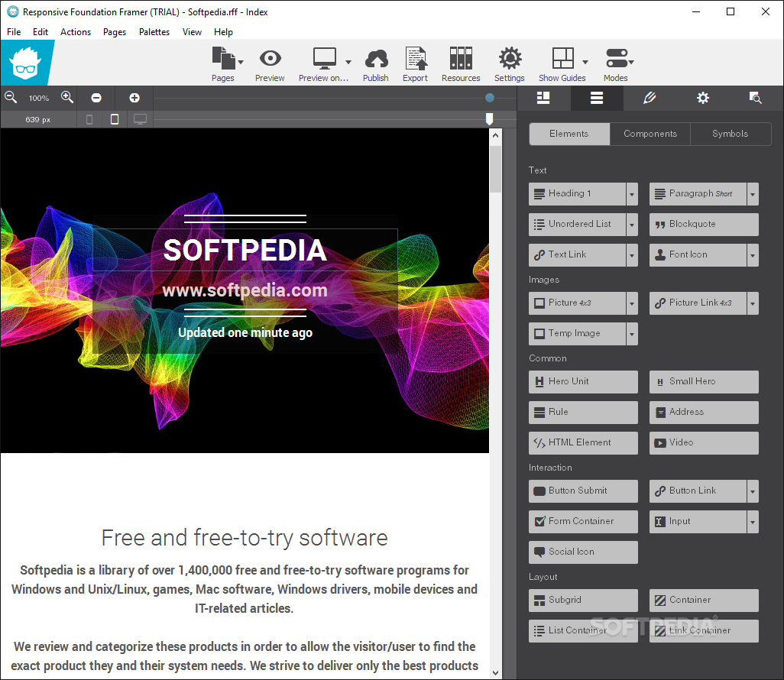Click the Preview eye icon
The height and width of the screenshot is (680, 784).
tap(270, 59)
